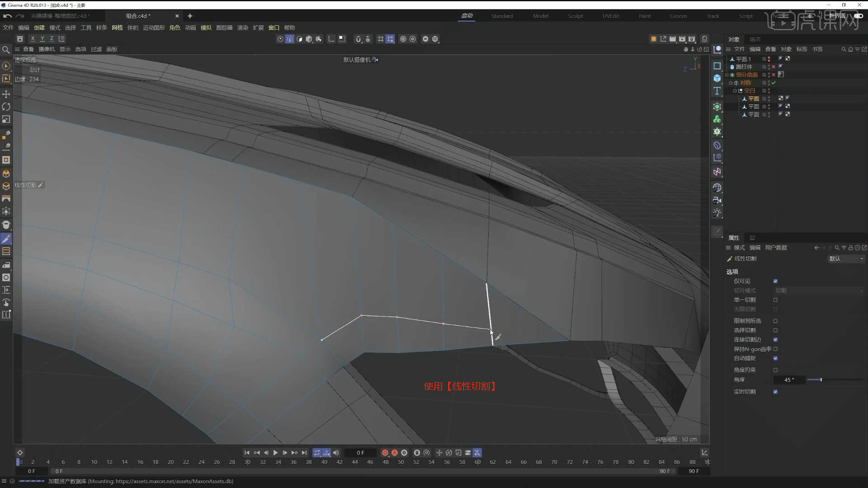Activate the Line Cut knife tool icon
Screen dimensions: 868x488
coord(6,239)
